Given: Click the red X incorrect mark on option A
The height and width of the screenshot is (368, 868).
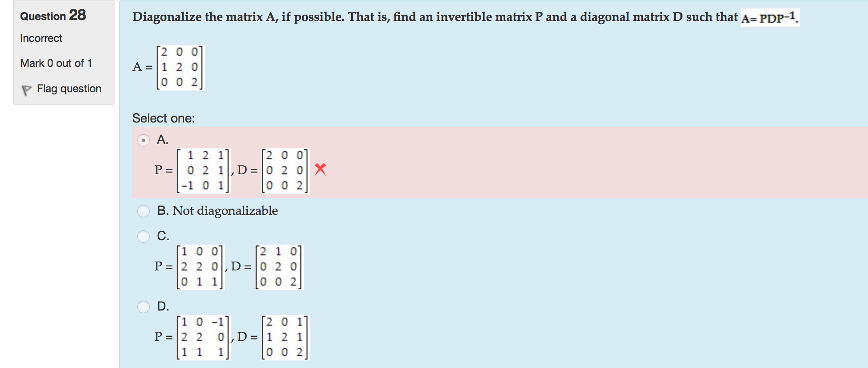Looking at the screenshot, I should point(320,169).
